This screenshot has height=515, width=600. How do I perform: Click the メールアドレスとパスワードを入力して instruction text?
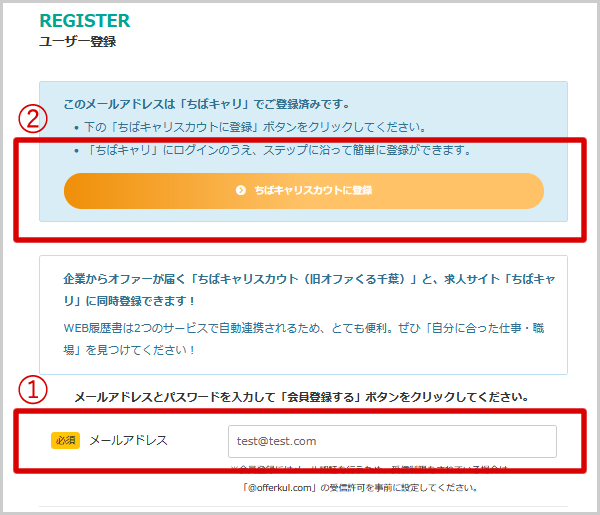coord(302,397)
